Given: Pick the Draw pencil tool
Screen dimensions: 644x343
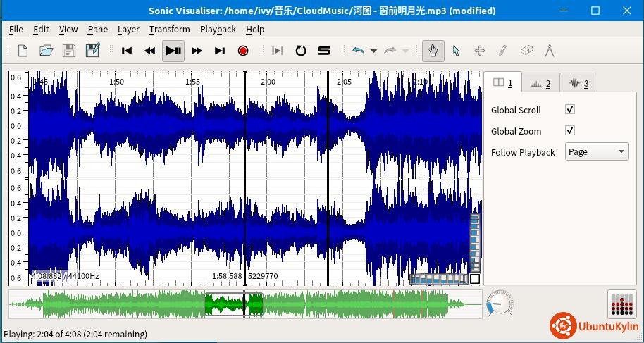Looking at the screenshot, I should tap(502, 51).
